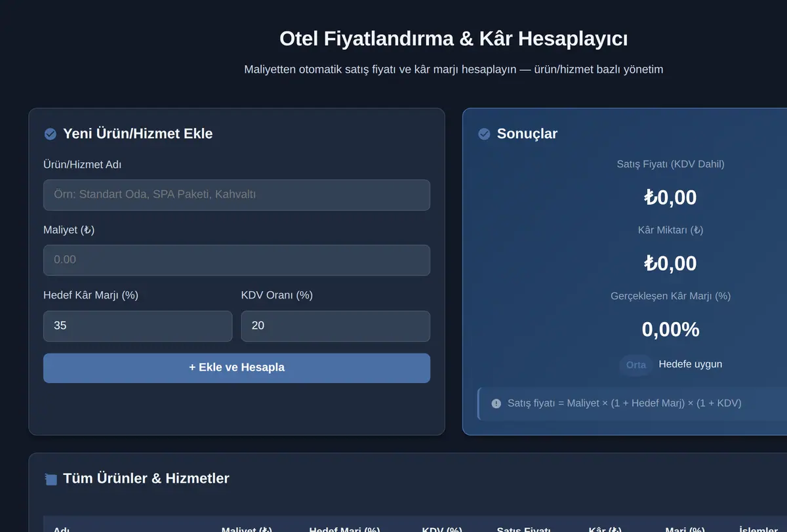Click the 0,00% realized margin value
The height and width of the screenshot is (532, 787).
coord(671,329)
